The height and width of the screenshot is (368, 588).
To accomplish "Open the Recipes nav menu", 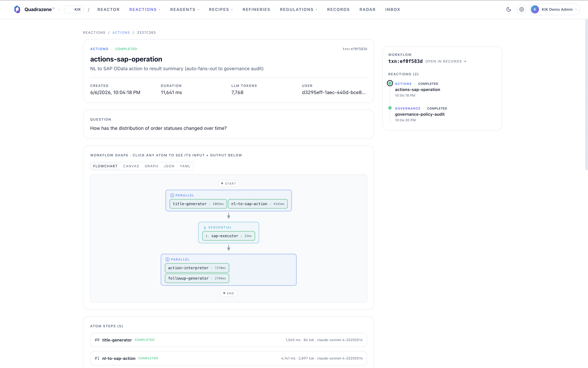I will (221, 9).
